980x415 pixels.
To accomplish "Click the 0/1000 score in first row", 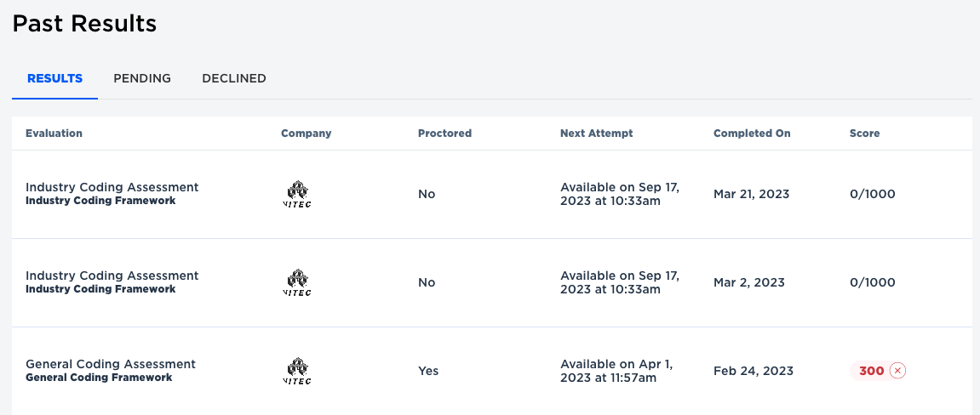I will click(873, 194).
